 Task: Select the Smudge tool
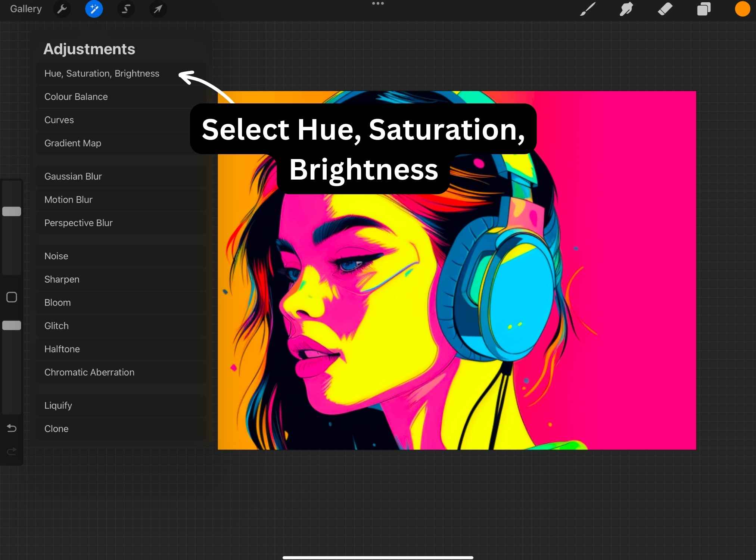pos(626,9)
